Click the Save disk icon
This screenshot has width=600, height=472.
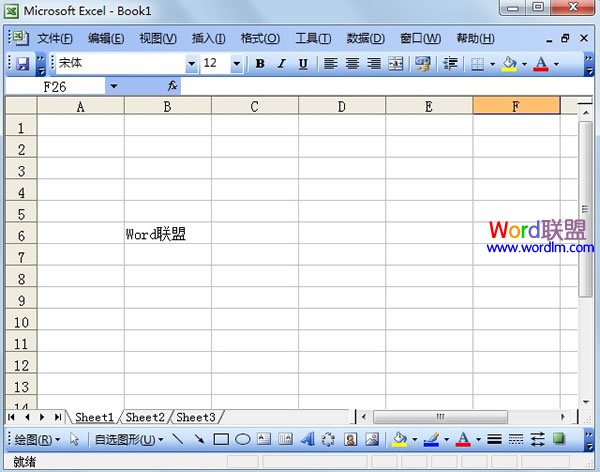tap(23, 64)
